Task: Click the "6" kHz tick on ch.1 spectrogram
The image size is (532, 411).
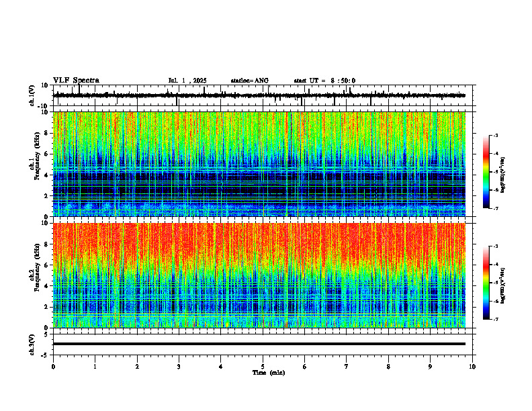Action: coord(47,154)
